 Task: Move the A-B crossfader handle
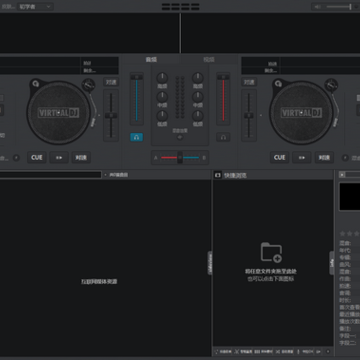tap(180, 157)
